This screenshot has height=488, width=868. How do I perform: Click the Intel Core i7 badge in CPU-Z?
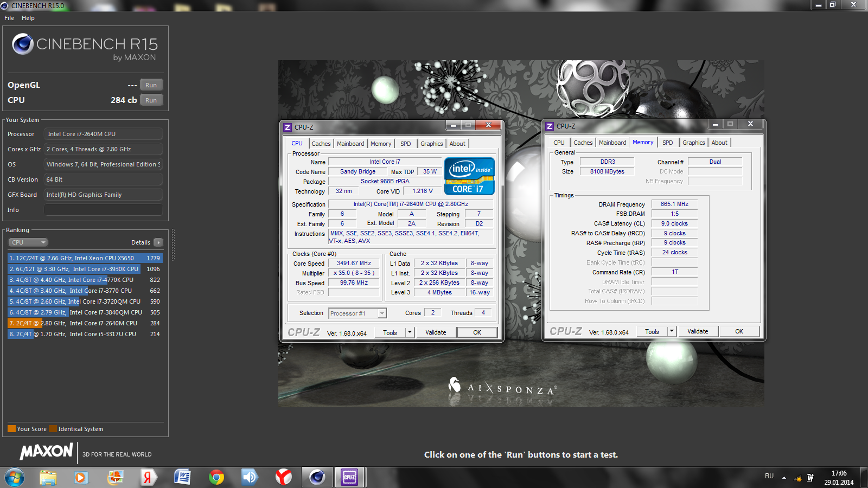469,176
